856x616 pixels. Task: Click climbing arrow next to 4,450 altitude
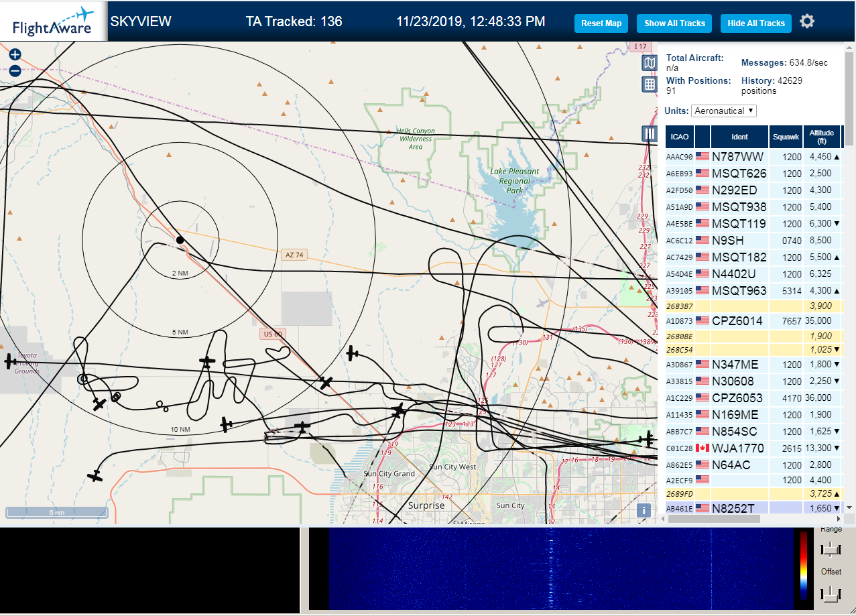click(x=836, y=156)
